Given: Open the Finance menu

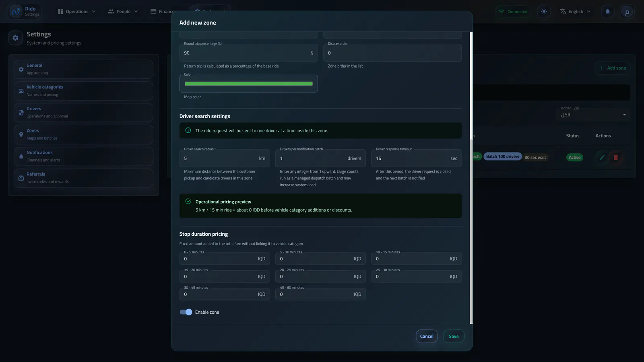Looking at the screenshot, I should (162, 12).
